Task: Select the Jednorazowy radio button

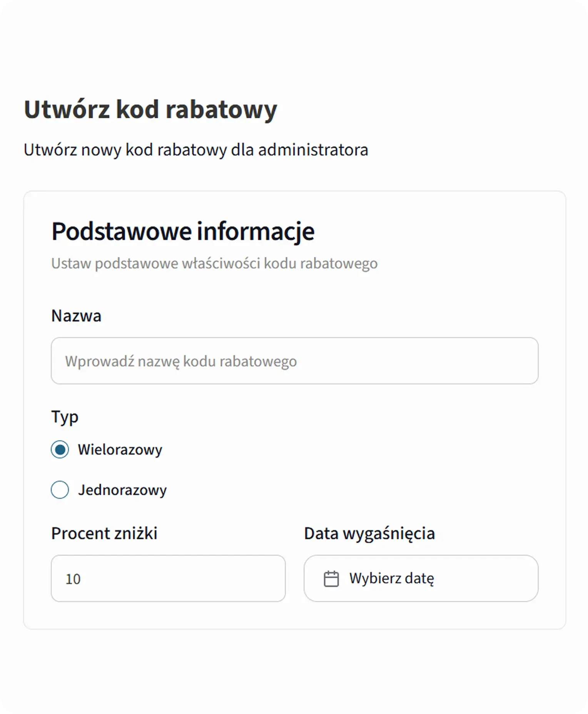Action: tap(60, 490)
